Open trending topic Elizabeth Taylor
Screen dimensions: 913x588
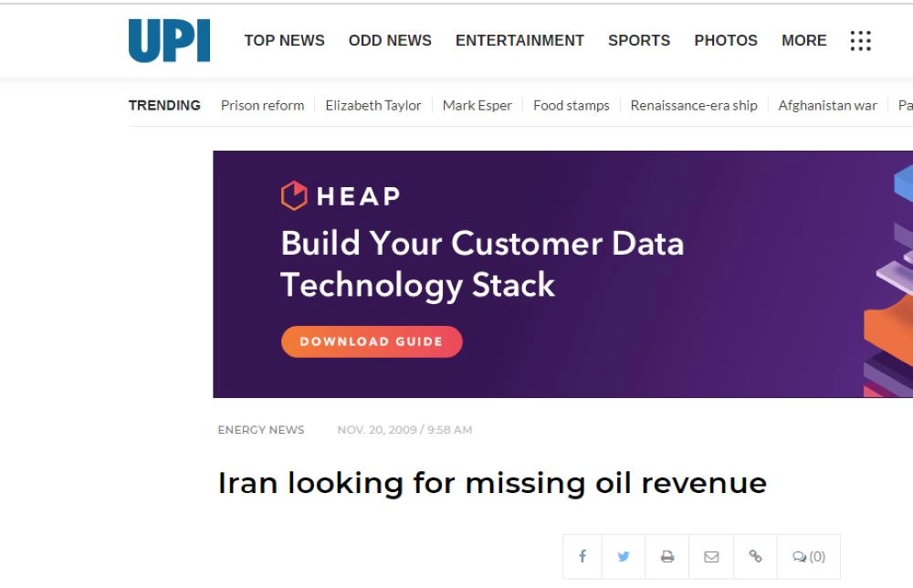point(373,105)
